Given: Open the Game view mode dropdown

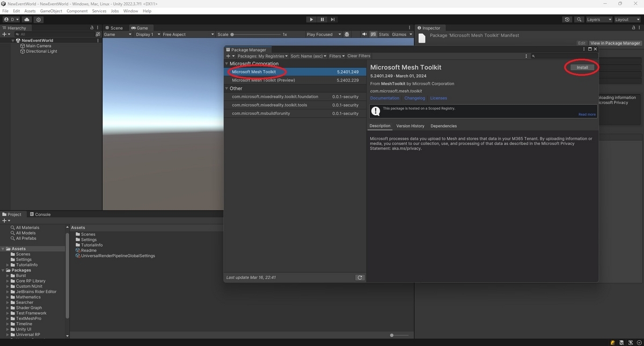Looking at the screenshot, I should tap(118, 34).
